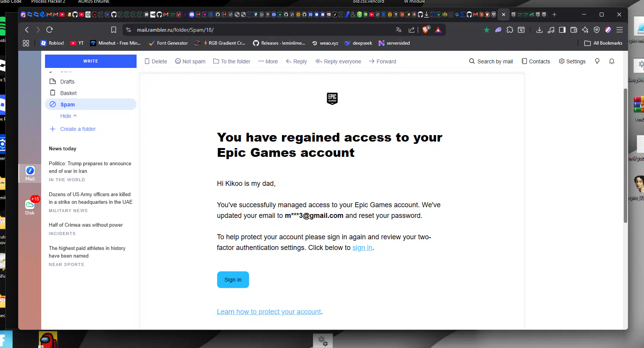Collapse the folder list with Hide

[68, 116]
